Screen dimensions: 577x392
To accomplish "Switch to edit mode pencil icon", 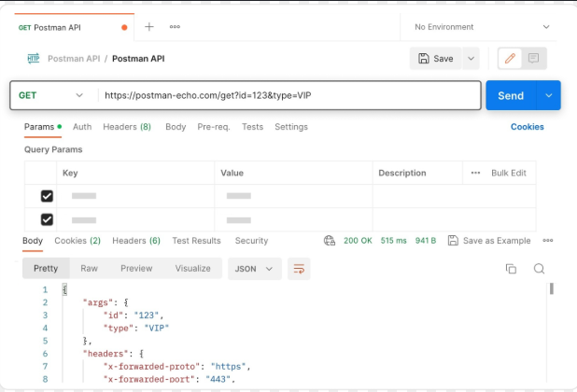I will 510,58.
